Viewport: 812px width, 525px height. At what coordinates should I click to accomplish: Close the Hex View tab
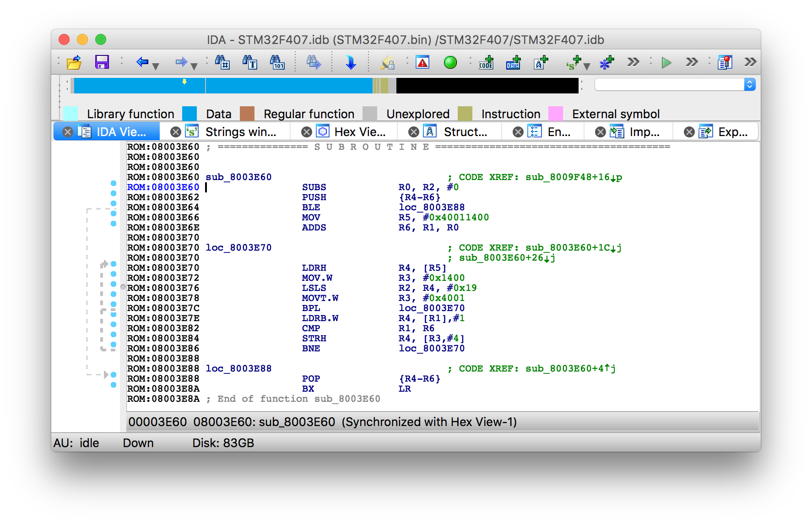[x=307, y=132]
